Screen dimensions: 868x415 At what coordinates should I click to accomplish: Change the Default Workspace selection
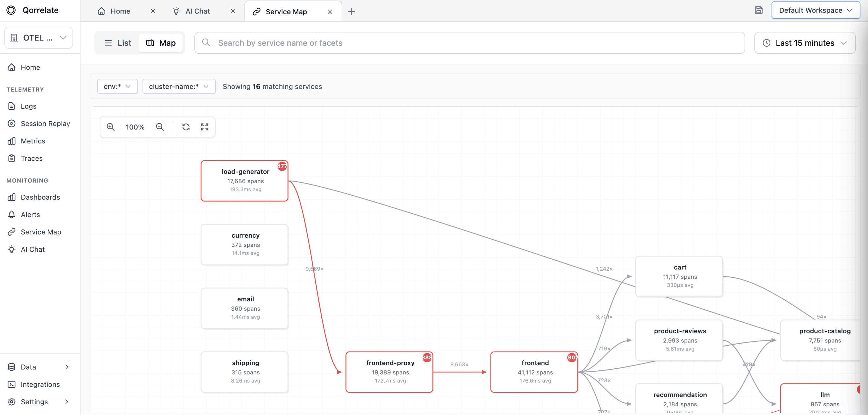pyautogui.click(x=816, y=10)
